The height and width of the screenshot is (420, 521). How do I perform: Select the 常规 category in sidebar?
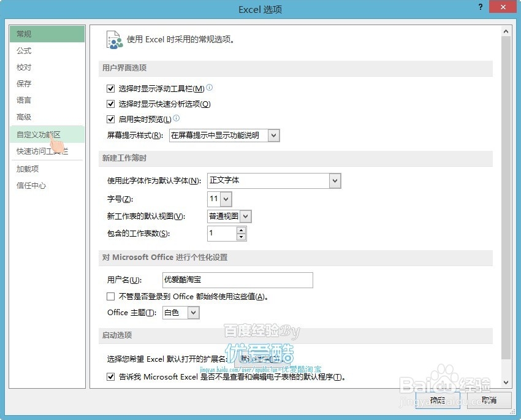(47, 34)
